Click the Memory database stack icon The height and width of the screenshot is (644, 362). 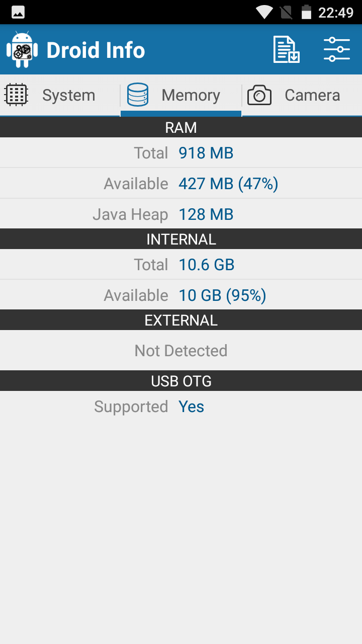click(137, 95)
